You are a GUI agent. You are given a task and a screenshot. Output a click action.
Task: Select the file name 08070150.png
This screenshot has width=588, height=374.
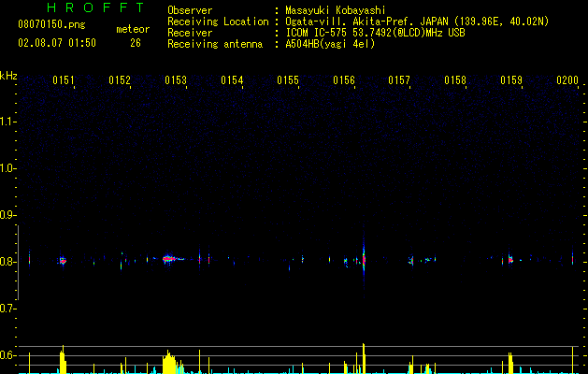pyautogui.click(x=51, y=25)
